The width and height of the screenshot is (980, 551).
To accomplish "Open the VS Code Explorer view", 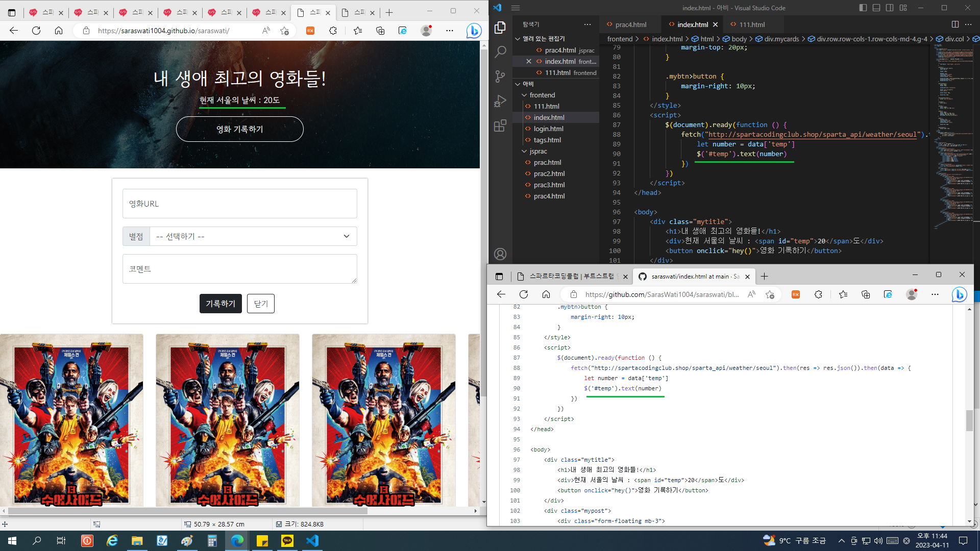I will [500, 28].
